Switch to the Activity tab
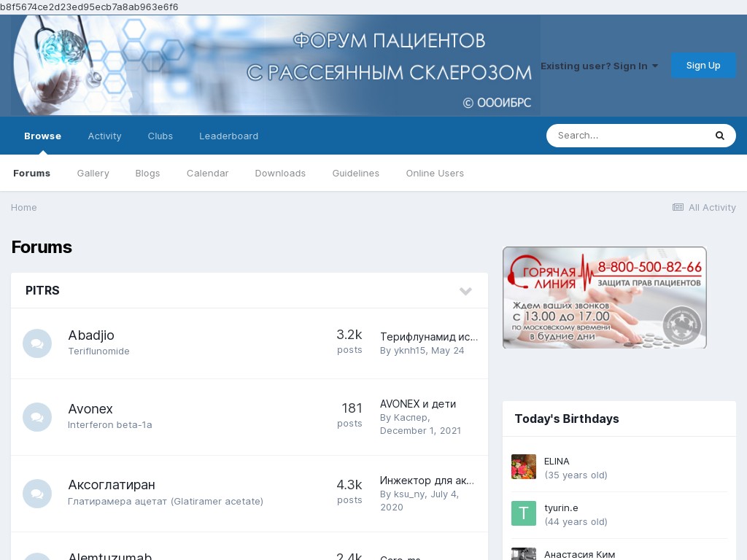This screenshot has width=747, height=560. click(104, 136)
